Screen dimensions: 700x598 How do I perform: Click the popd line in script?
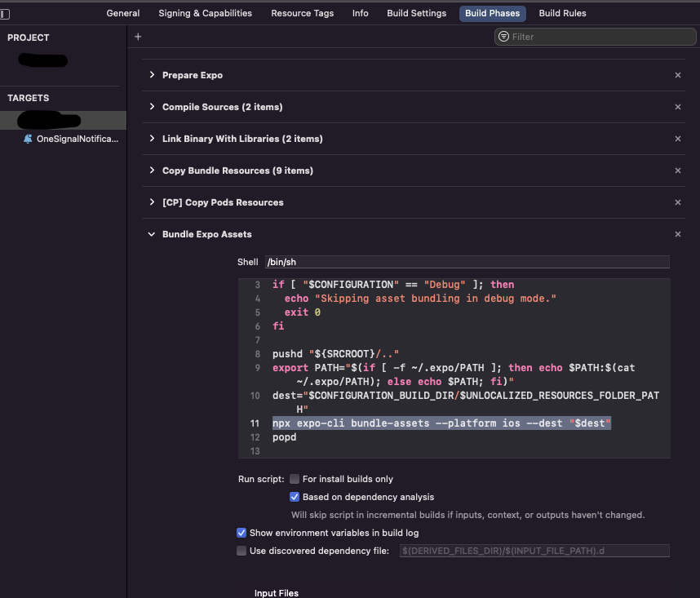(x=285, y=437)
